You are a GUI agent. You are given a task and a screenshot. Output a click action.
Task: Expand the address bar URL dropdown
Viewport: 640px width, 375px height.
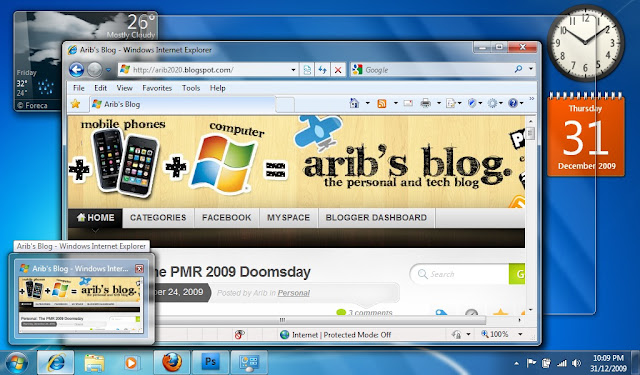[x=293, y=70]
